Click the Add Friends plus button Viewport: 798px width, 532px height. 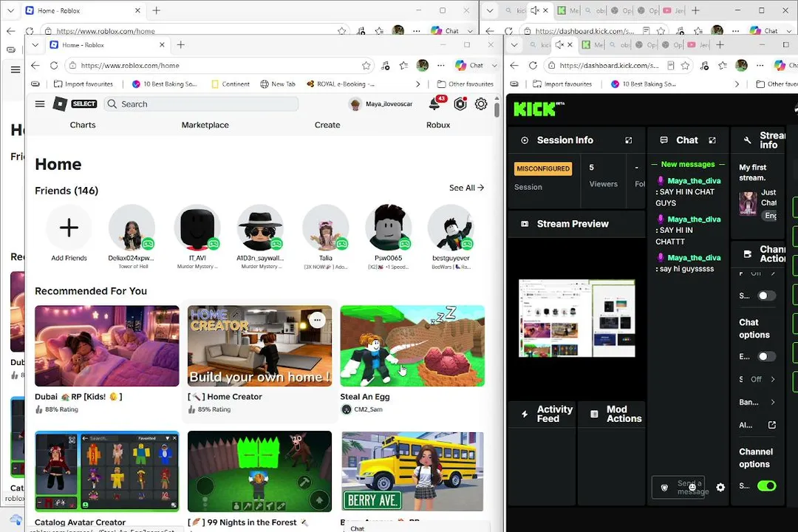point(69,228)
